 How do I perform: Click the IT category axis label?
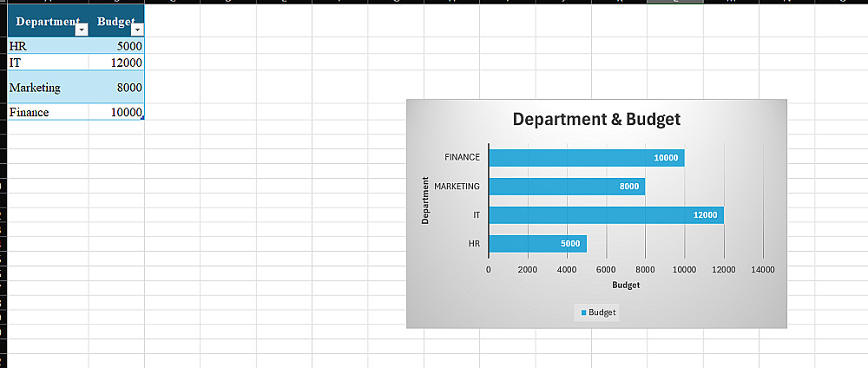(476, 215)
